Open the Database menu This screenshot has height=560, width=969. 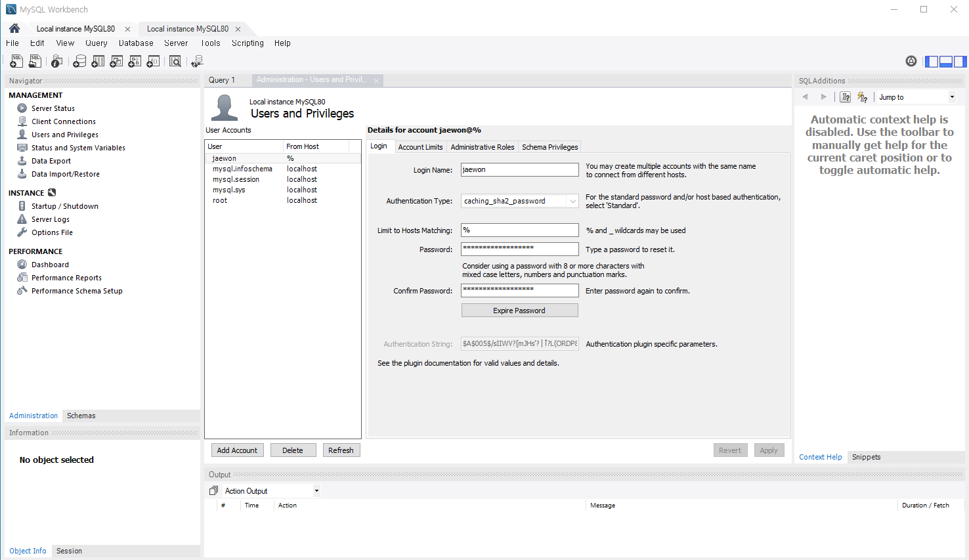(136, 43)
